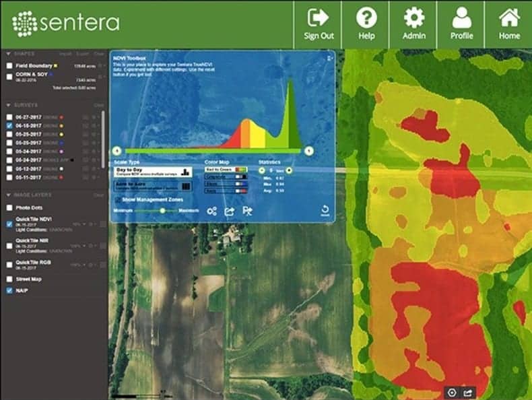Screen dimensions: 532x400
Task: Toggle the Street Map layer checkbox
Action: [x=9, y=279]
